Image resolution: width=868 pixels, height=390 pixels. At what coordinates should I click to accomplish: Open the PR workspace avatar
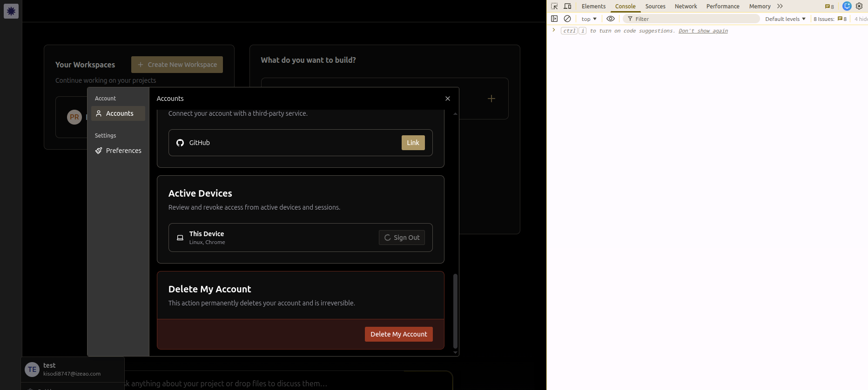pos(74,117)
